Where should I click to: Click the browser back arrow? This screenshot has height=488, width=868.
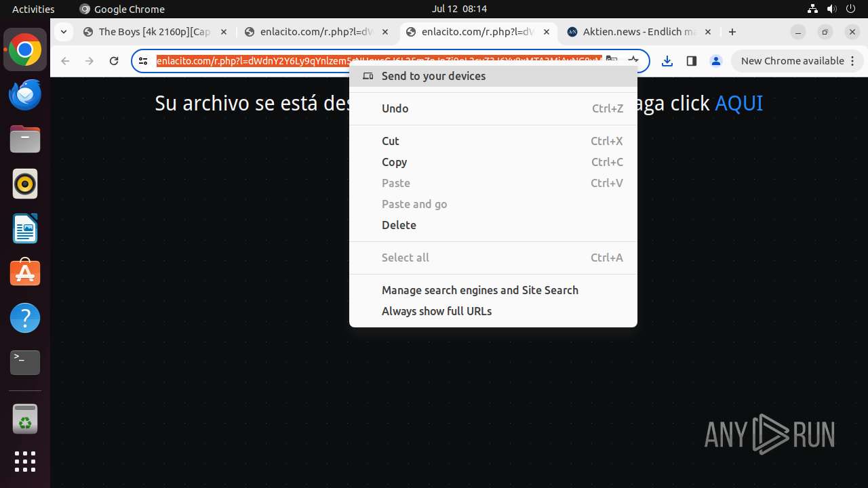click(65, 61)
